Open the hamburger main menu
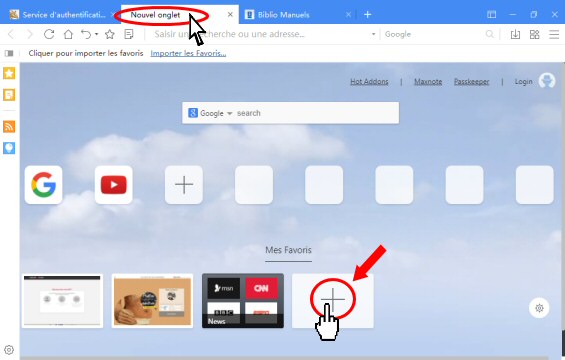Screen dimensions: 565x360 [554, 34]
